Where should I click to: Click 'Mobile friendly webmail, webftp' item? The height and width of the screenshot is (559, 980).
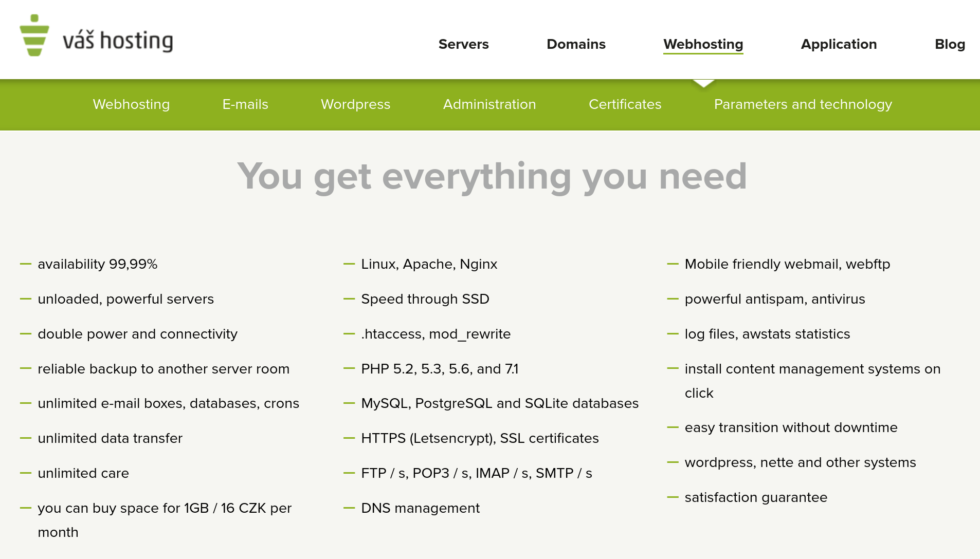pyautogui.click(x=787, y=264)
